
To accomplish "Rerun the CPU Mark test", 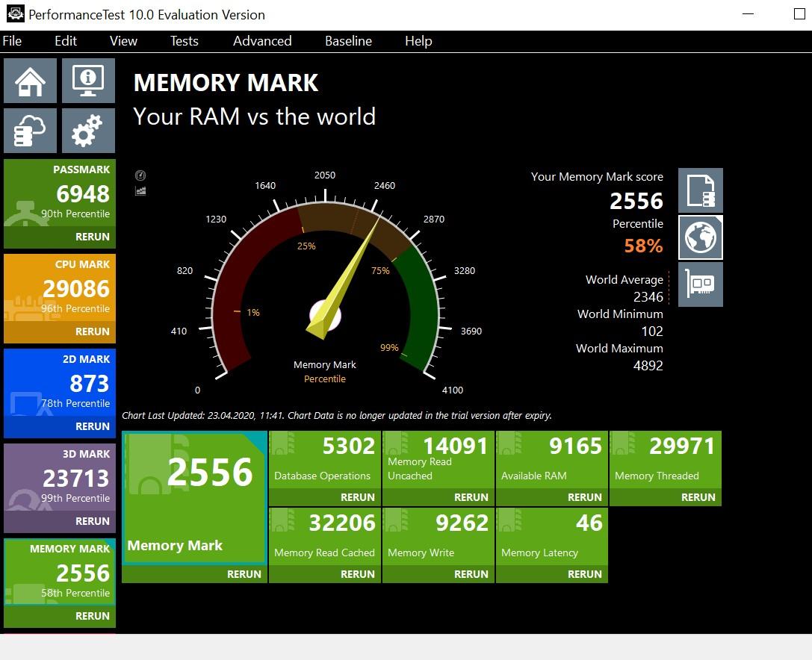I will pyautogui.click(x=92, y=331).
